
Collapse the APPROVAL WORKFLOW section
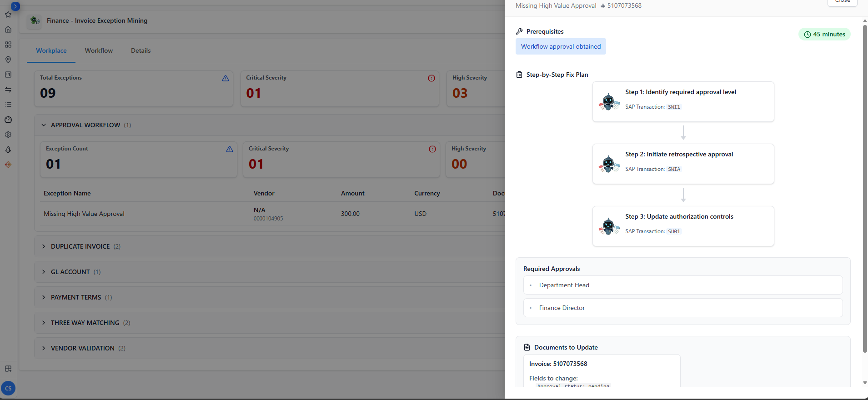(x=44, y=125)
